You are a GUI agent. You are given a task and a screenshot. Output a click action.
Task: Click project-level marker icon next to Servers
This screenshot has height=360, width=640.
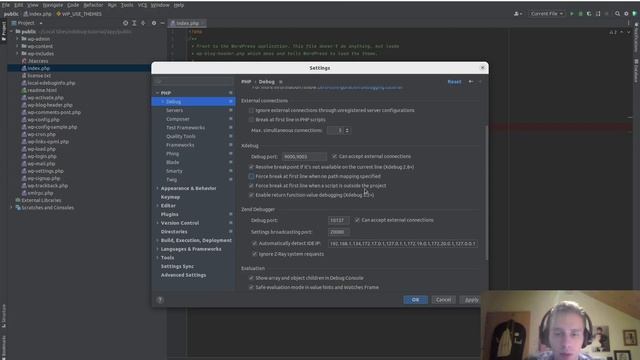[x=231, y=110]
